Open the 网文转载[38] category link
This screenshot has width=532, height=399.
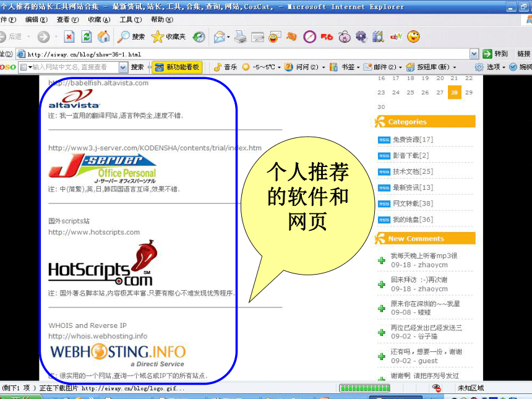(413, 204)
